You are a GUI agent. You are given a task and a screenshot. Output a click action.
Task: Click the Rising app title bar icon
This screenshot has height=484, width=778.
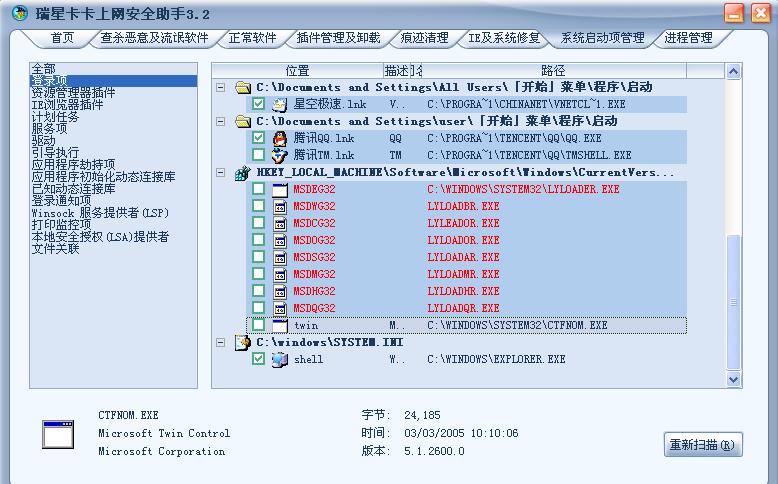point(20,13)
